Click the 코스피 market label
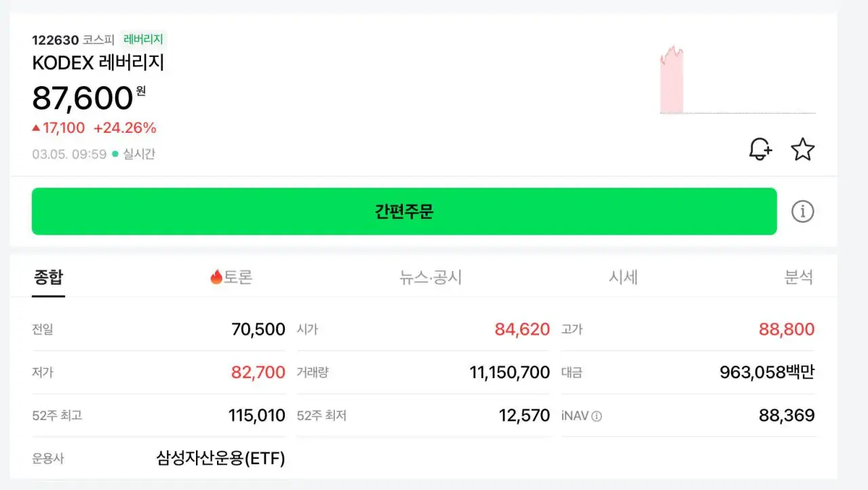This screenshot has height=490, width=868. [99, 40]
